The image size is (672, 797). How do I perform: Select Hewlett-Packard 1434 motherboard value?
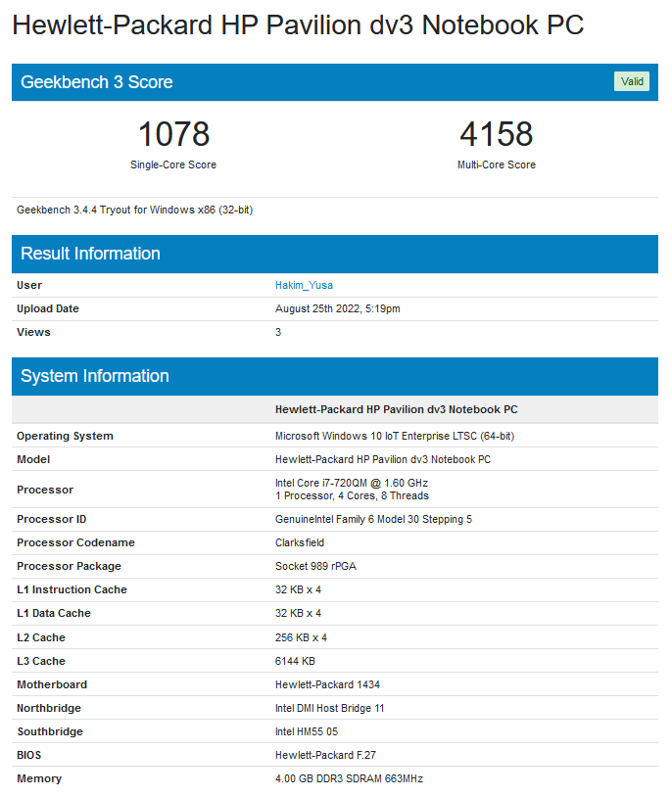pyautogui.click(x=327, y=684)
